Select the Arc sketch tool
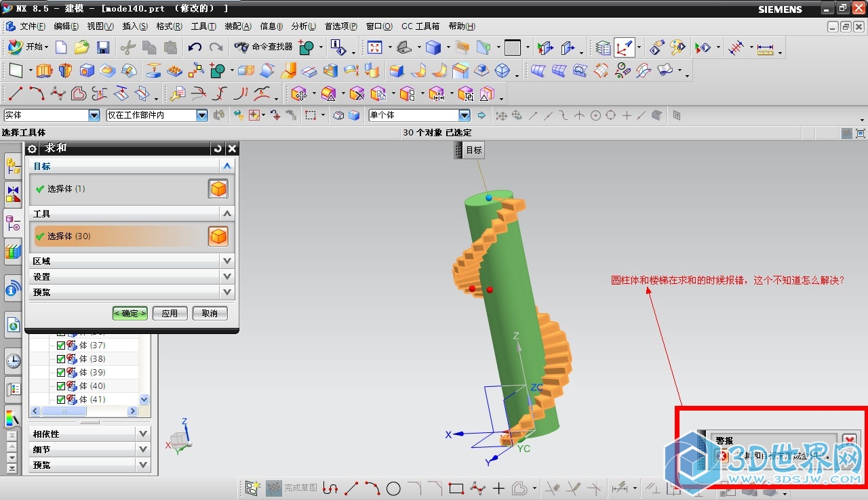 click(x=37, y=93)
